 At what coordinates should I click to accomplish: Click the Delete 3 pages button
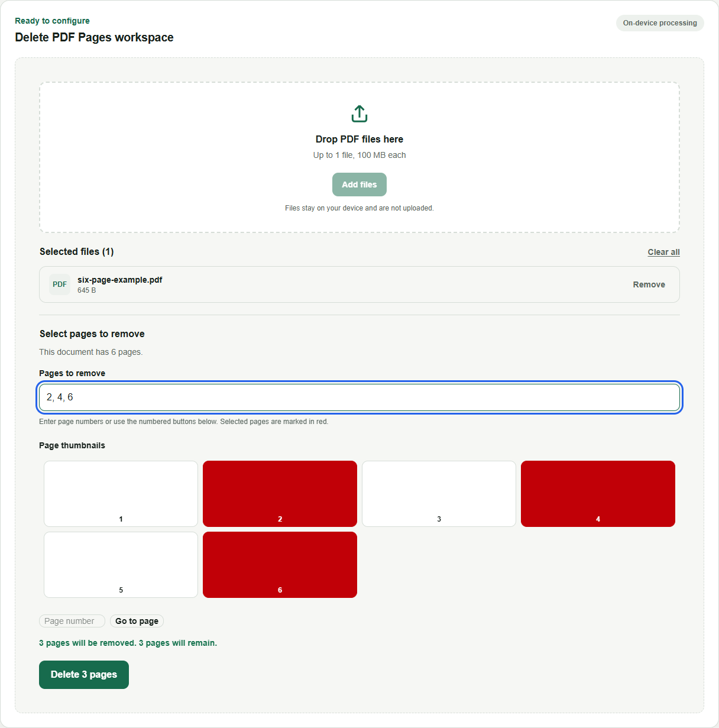[84, 675]
